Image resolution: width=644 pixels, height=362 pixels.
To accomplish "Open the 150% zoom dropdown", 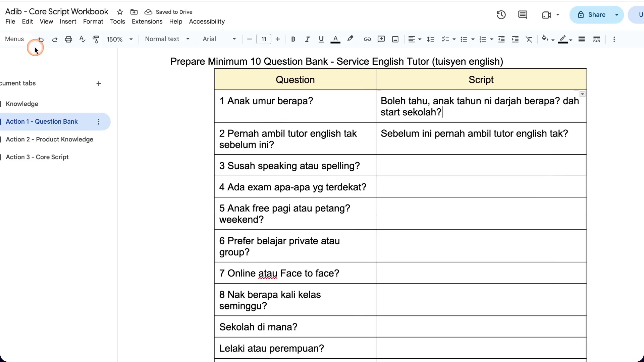I will tap(120, 40).
